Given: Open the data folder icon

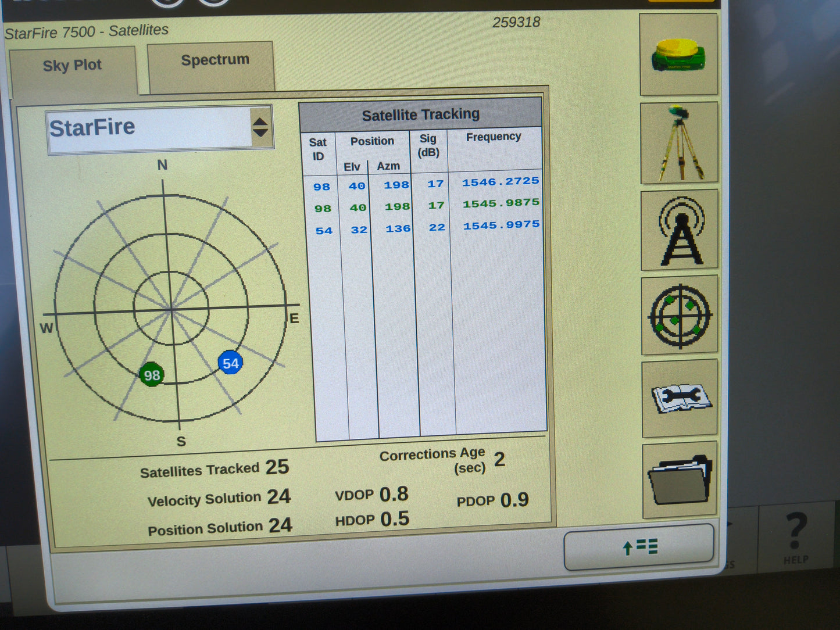Looking at the screenshot, I should pyautogui.click(x=678, y=480).
